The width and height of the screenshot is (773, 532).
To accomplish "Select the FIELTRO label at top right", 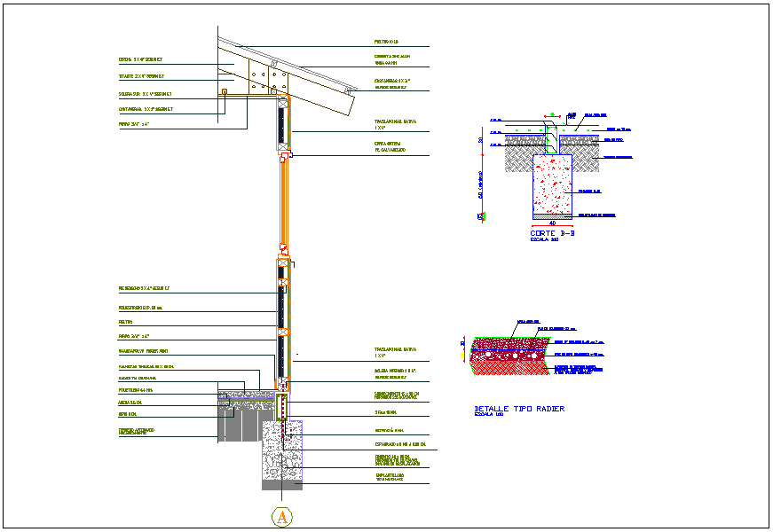I will (386, 42).
